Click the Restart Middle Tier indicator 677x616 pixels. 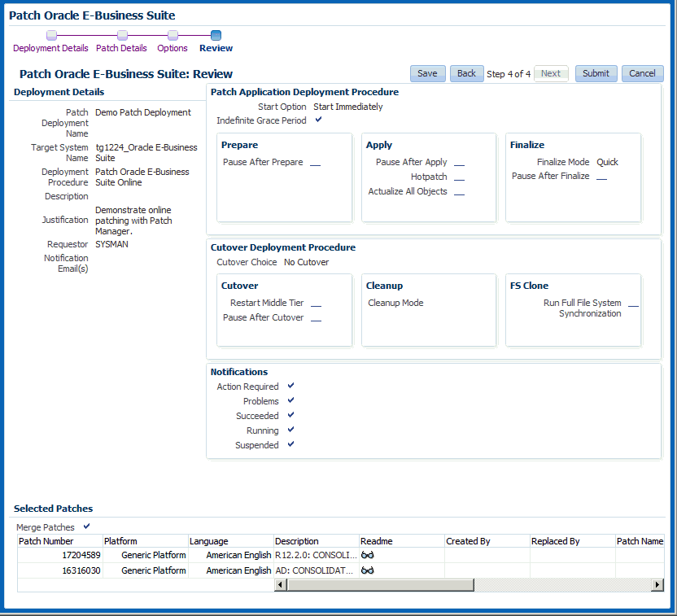pos(316,306)
